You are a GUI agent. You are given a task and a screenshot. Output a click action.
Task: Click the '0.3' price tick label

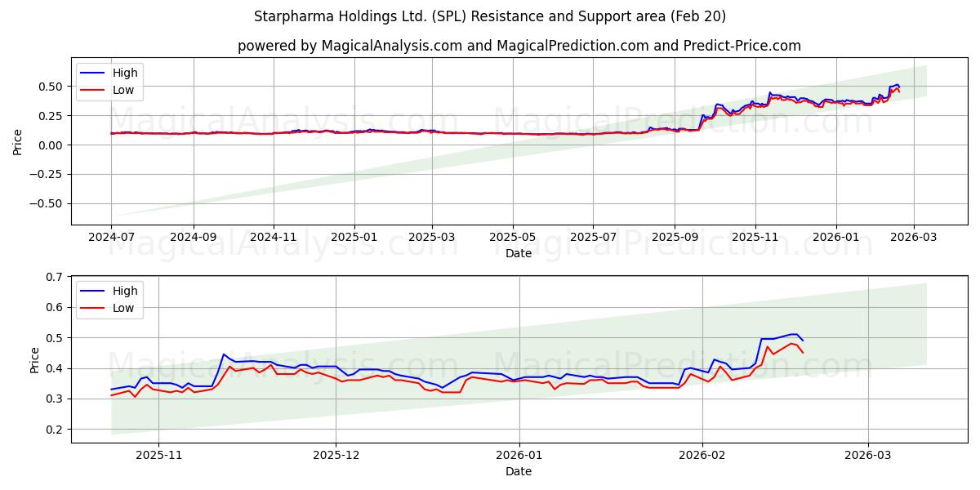click(x=56, y=399)
